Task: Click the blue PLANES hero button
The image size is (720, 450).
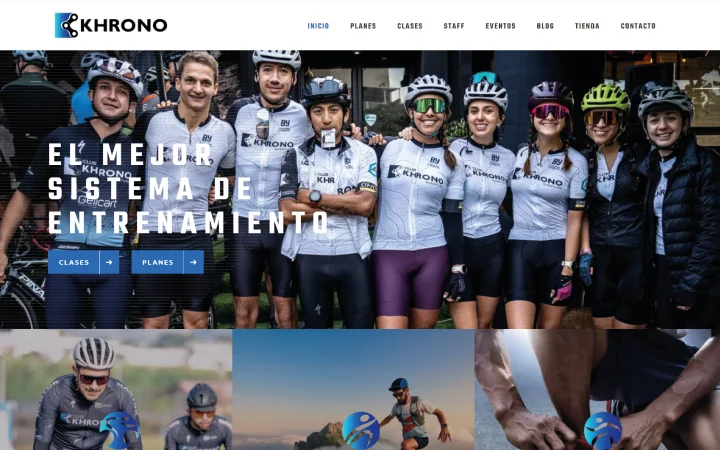Action: pyautogui.click(x=168, y=262)
